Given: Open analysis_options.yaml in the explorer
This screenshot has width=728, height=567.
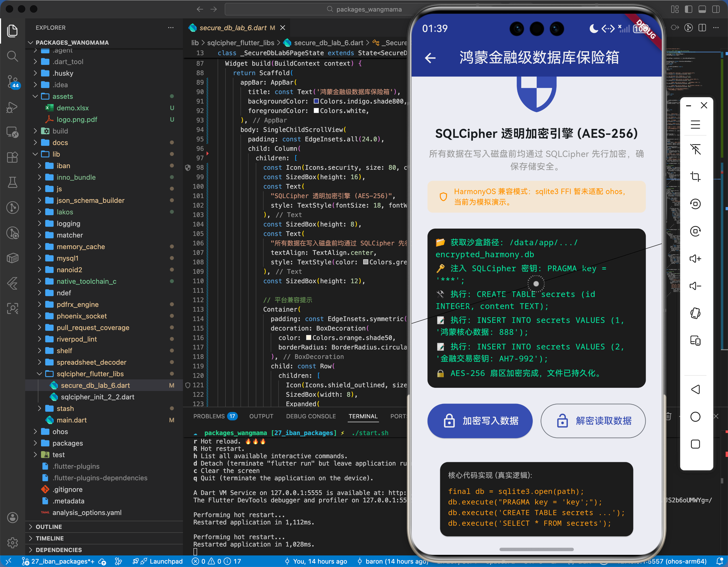Looking at the screenshot, I should pyautogui.click(x=87, y=513).
